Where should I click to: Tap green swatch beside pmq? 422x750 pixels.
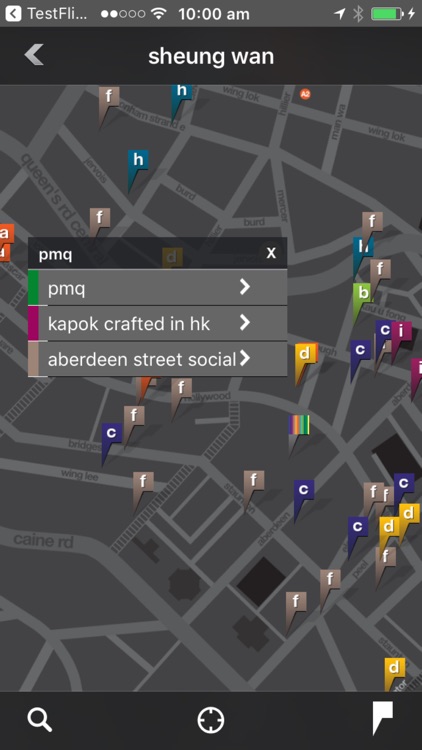[33, 287]
